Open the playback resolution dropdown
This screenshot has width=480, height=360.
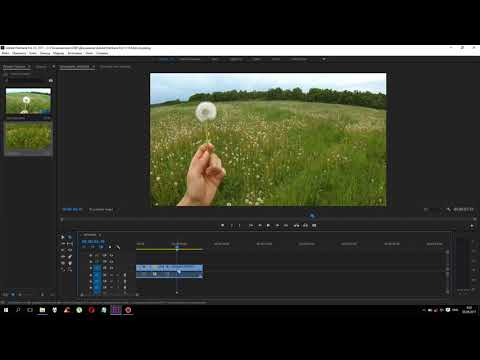coord(432,209)
